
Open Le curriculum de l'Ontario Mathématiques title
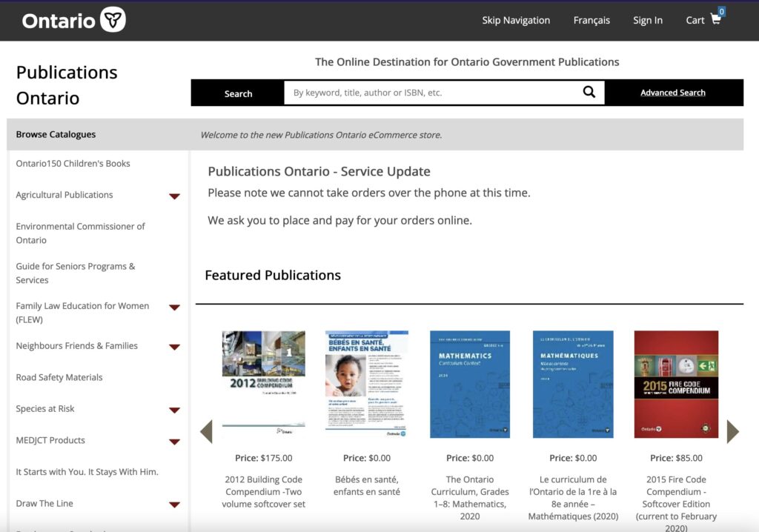point(573,498)
